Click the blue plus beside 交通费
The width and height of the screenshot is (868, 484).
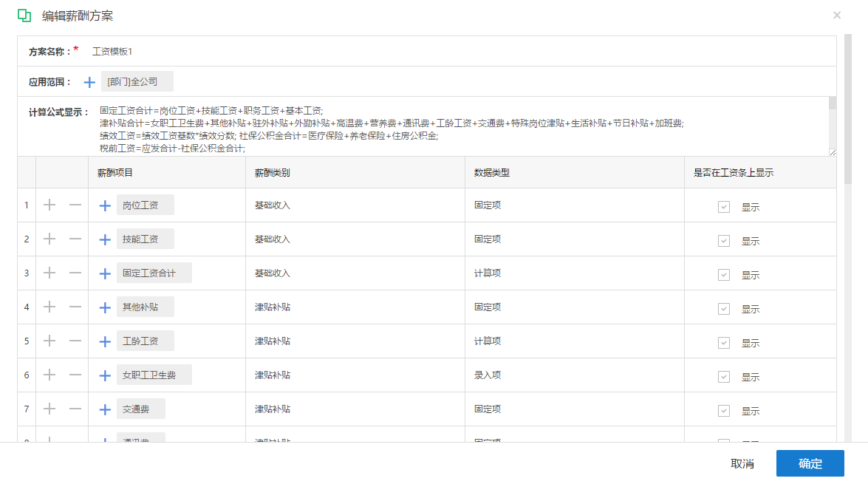point(105,410)
